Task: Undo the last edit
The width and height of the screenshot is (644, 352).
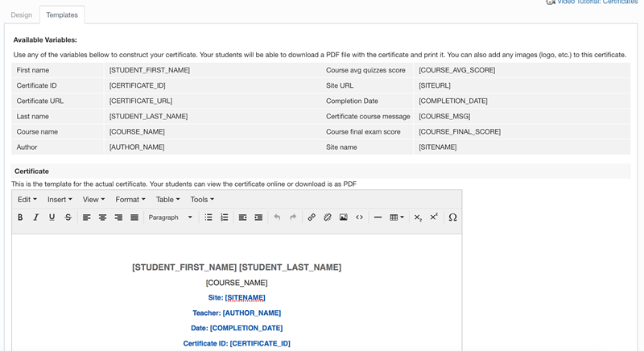Action: point(277,217)
